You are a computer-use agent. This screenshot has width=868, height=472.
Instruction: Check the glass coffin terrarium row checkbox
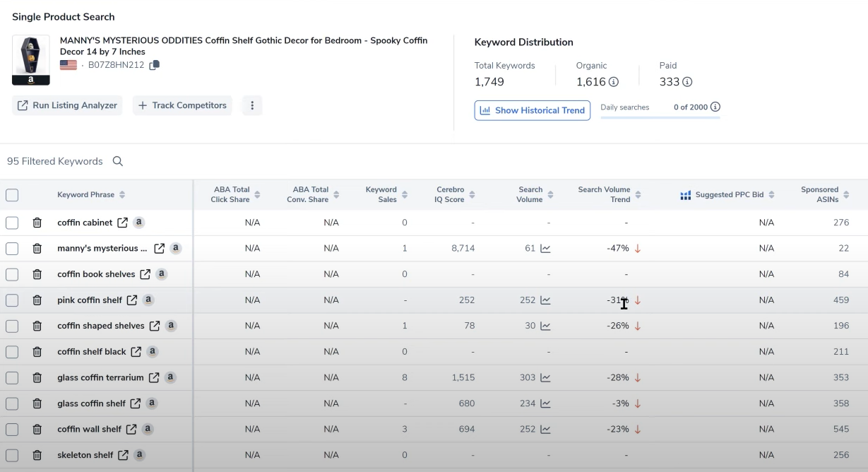tap(12, 378)
